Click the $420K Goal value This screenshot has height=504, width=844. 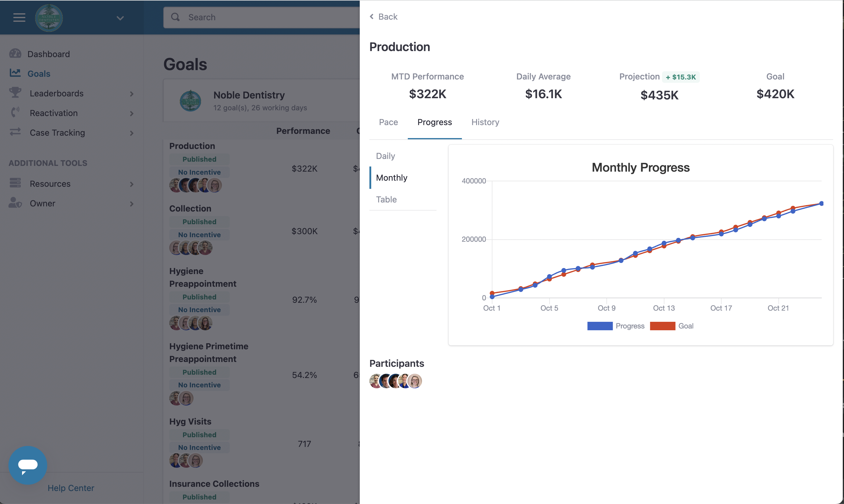(775, 94)
